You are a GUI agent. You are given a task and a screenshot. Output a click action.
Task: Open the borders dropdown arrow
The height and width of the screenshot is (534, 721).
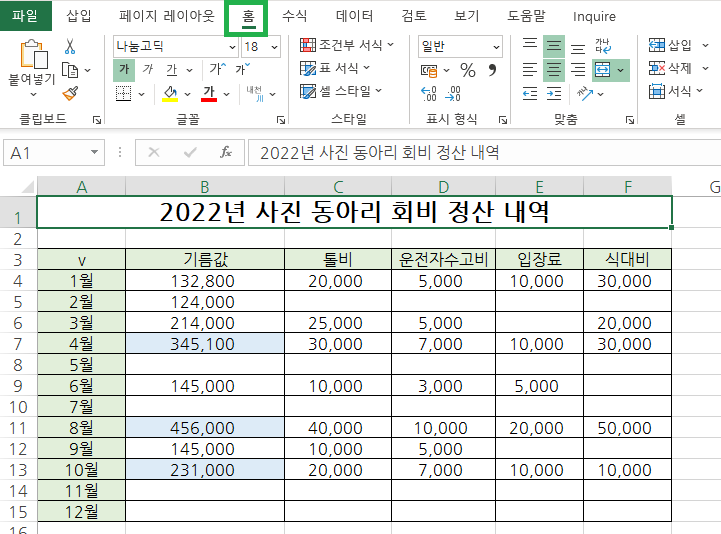tap(142, 94)
